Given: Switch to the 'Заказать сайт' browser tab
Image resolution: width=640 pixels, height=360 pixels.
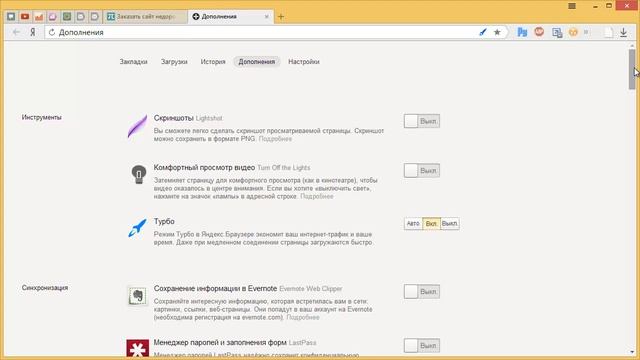Looking at the screenshot, I should pos(145,17).
